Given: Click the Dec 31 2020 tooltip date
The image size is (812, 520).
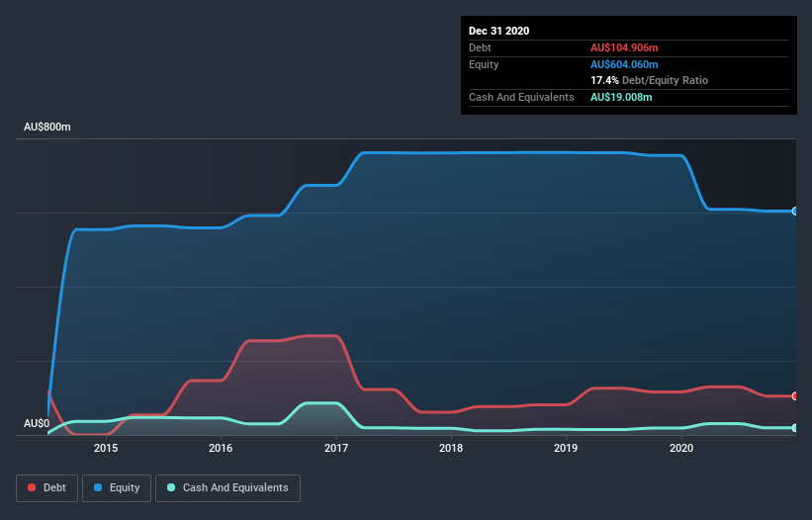Looking at the screenshot, I should point(498,31).
